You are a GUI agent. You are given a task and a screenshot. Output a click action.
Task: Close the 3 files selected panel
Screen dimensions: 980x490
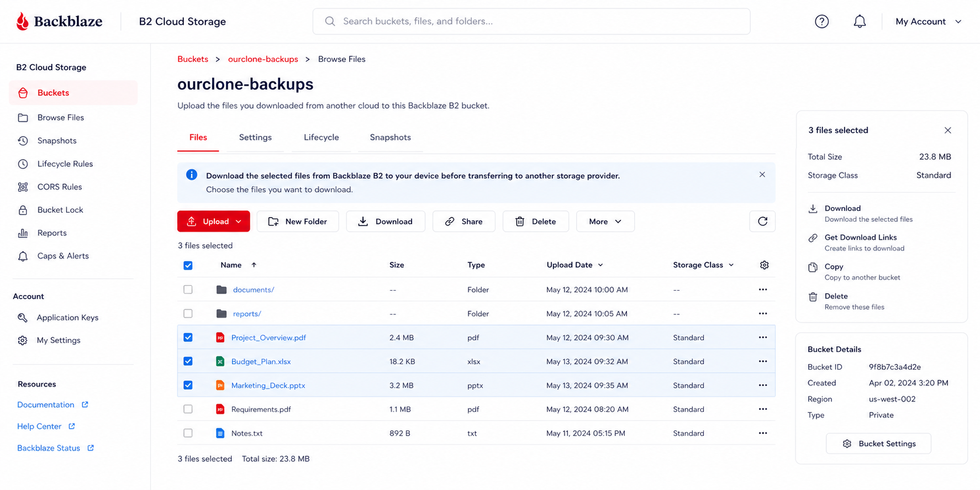click(x=947, y=130)
